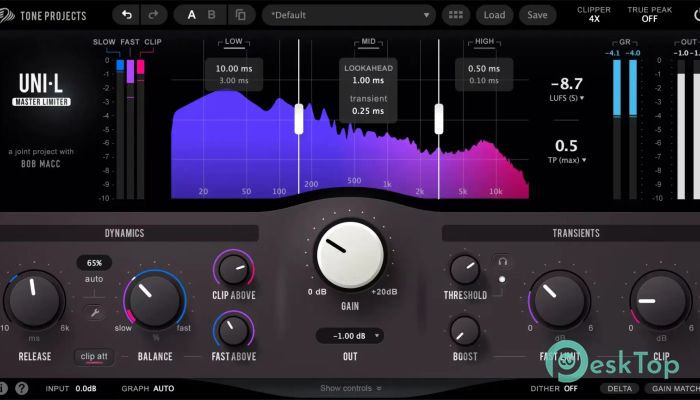
Task: Expand Show controls panel
Action: (350, 388)
